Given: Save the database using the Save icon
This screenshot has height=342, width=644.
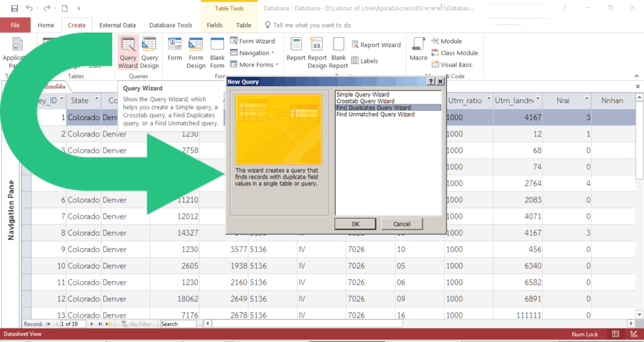Looking at the screenshot, I should click(14, 8).
